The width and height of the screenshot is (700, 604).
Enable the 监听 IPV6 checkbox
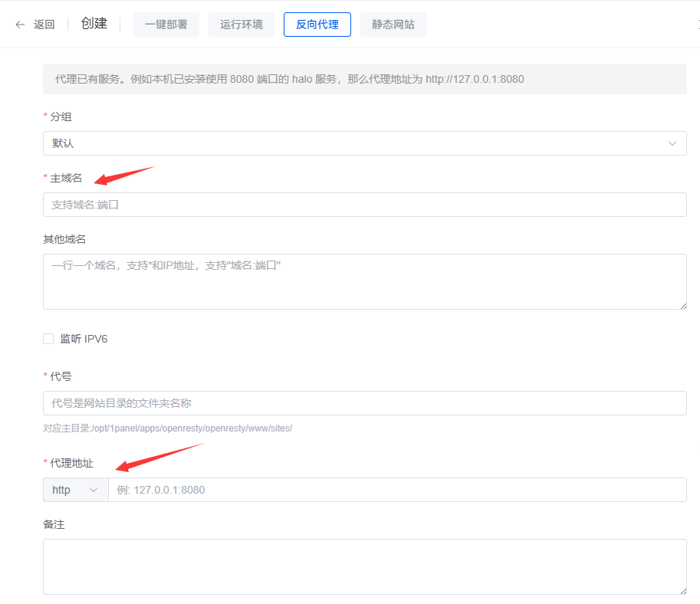pyautogui.click(x=48, y=339)
